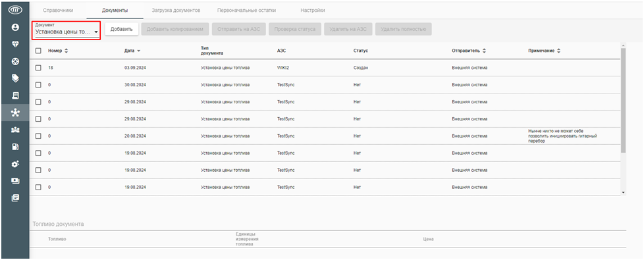Screen dimensions: 644x260
Task: Click the Удалить на АЗС button
Action: coord(348,29)
